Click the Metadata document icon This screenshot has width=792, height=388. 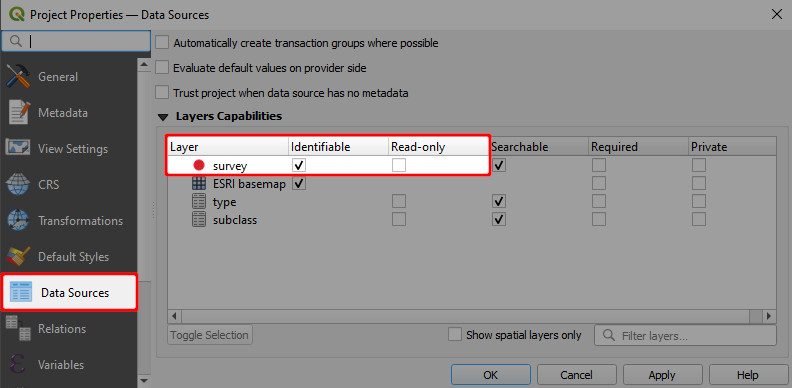19,113
